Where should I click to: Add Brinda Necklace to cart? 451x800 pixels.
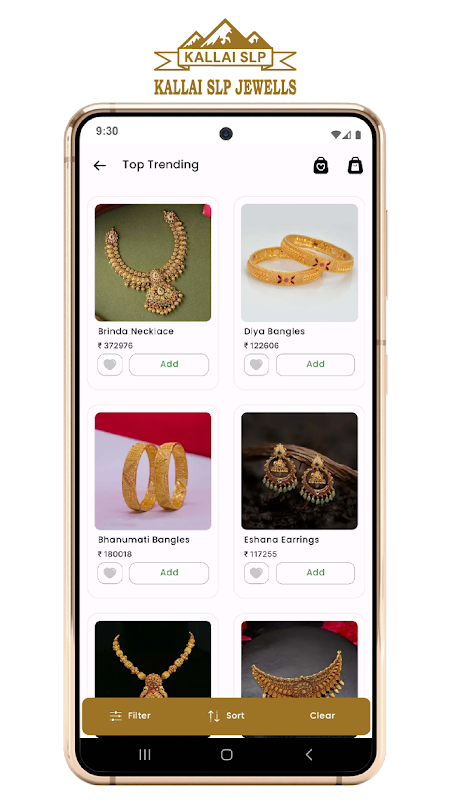pyautogui.click(x=169, y=365)
